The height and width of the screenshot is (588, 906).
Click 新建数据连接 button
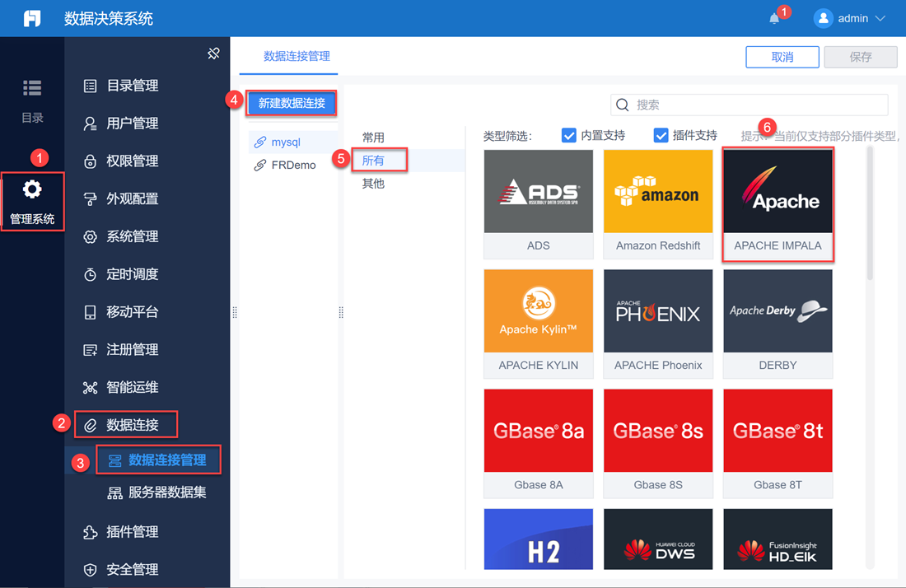pos(292,104)
